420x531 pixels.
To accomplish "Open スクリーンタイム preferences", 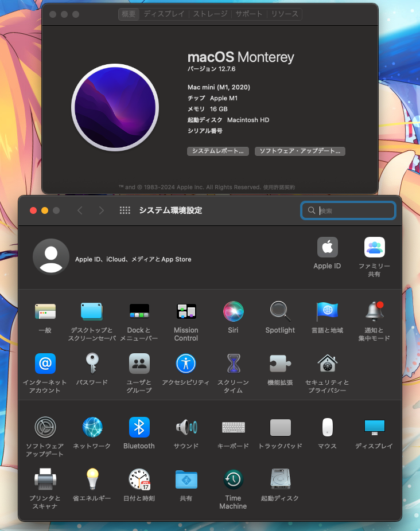I will tap(233, 364).
